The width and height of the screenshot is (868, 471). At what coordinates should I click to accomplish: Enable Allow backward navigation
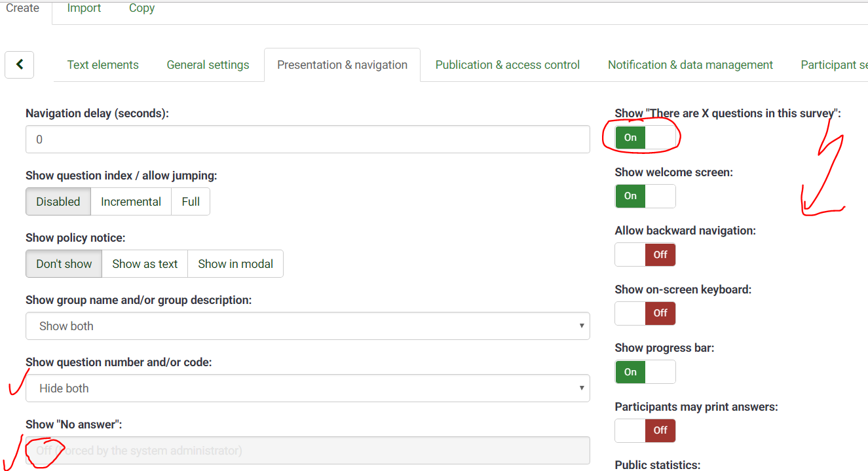pos(645,255)
